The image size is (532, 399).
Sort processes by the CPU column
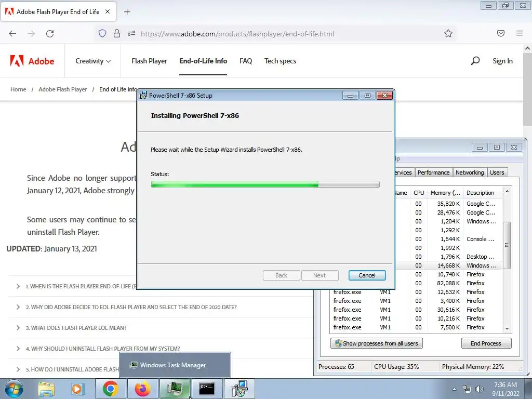419,193
